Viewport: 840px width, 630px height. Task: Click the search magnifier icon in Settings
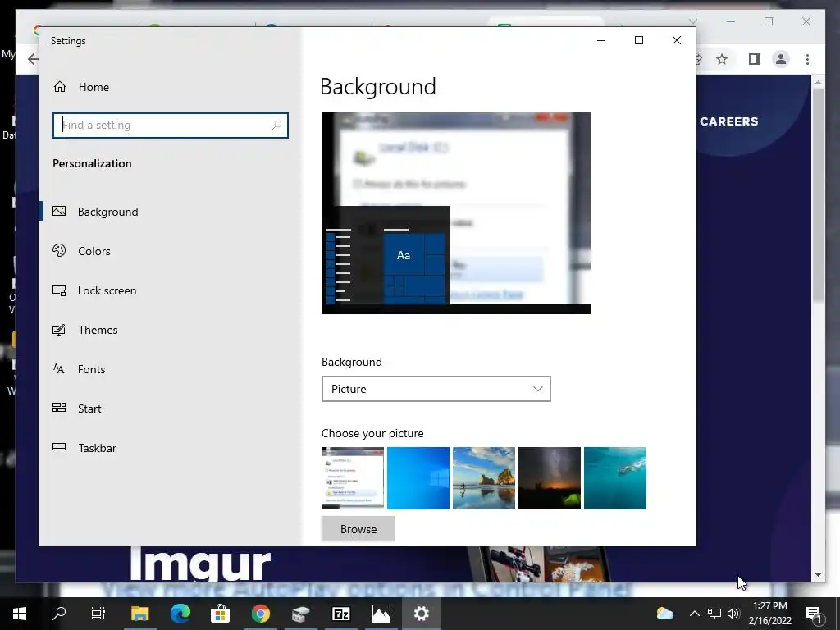pyautogui.click(x=276, y=126)
